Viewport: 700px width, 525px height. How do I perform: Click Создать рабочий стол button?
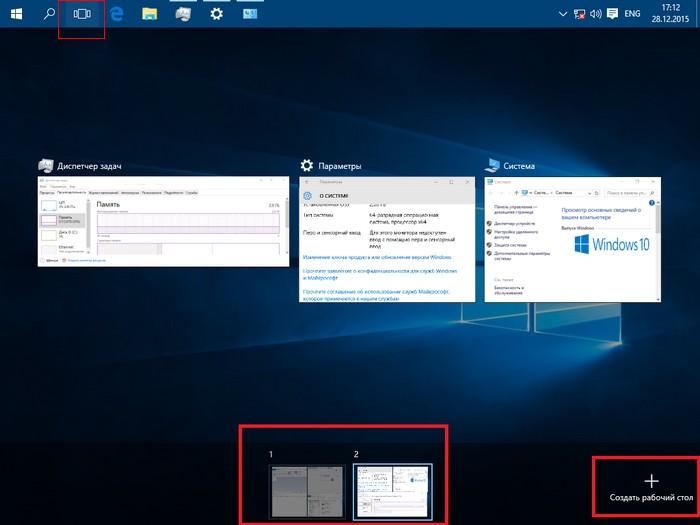651,488
